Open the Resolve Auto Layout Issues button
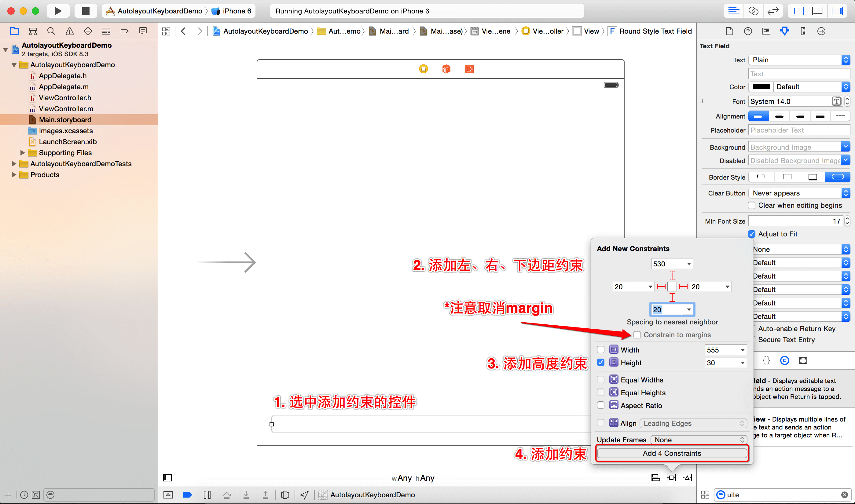Image resolution: width=855 pixels, height=504 pixels. tap(687, 478)
